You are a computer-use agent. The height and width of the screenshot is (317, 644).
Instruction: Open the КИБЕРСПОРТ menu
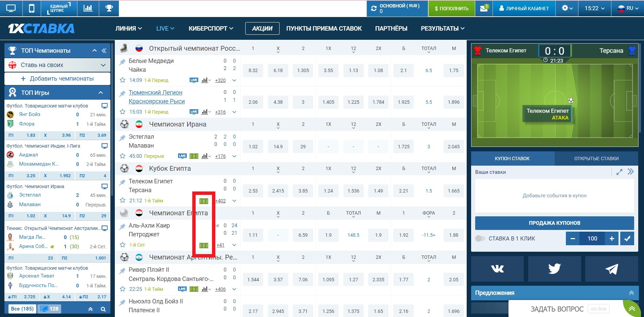(x=211, y=29)
